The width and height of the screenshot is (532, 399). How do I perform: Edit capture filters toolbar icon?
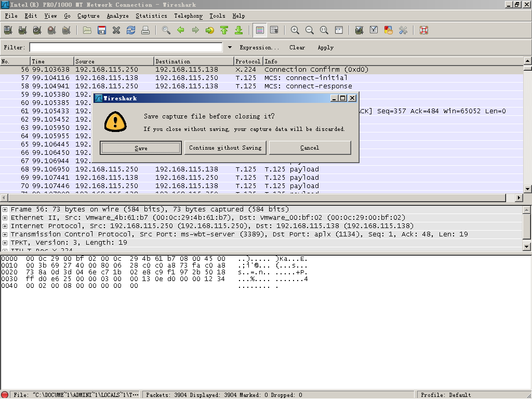click(x=360, y=30)
